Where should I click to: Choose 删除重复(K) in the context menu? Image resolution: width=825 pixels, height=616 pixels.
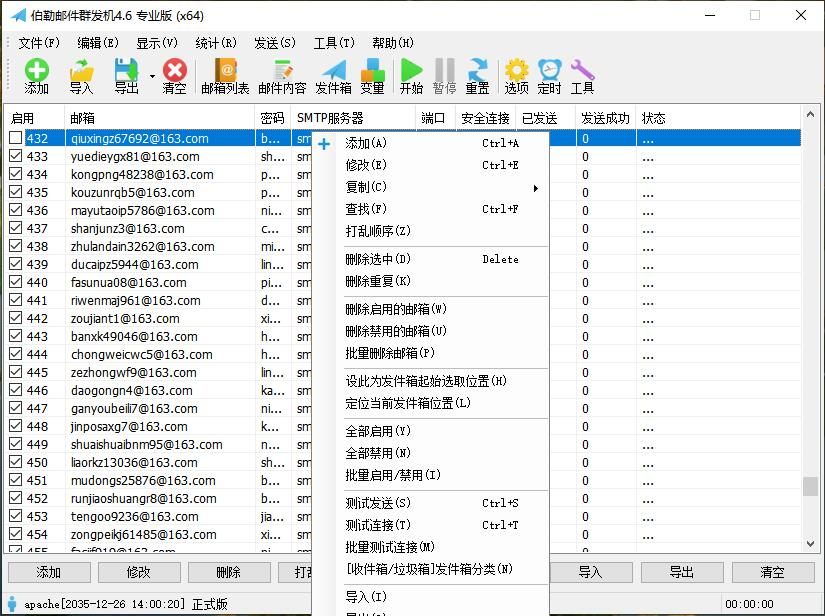tap(378, 281)
